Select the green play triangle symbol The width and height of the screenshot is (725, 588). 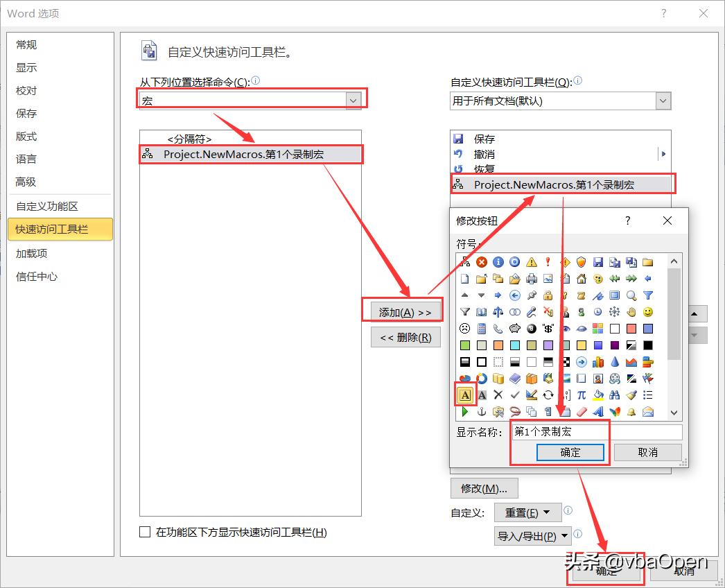pyautogui.click(x=464, y=412)
